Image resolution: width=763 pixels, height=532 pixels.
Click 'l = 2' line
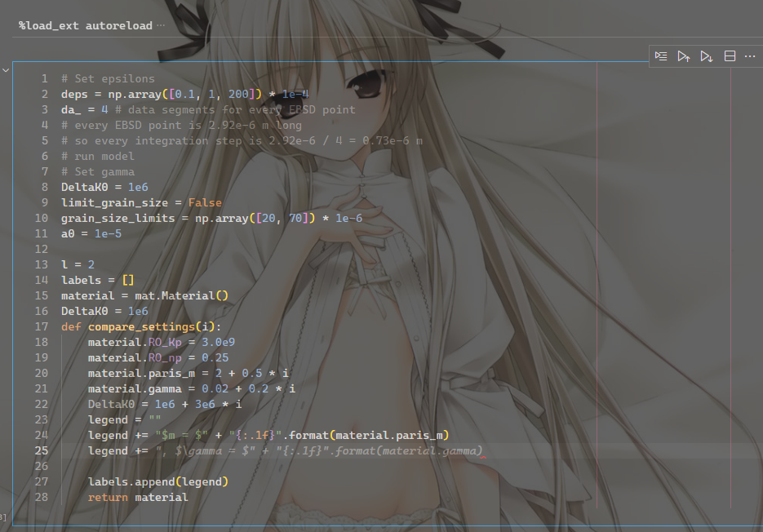click(78, 264)
